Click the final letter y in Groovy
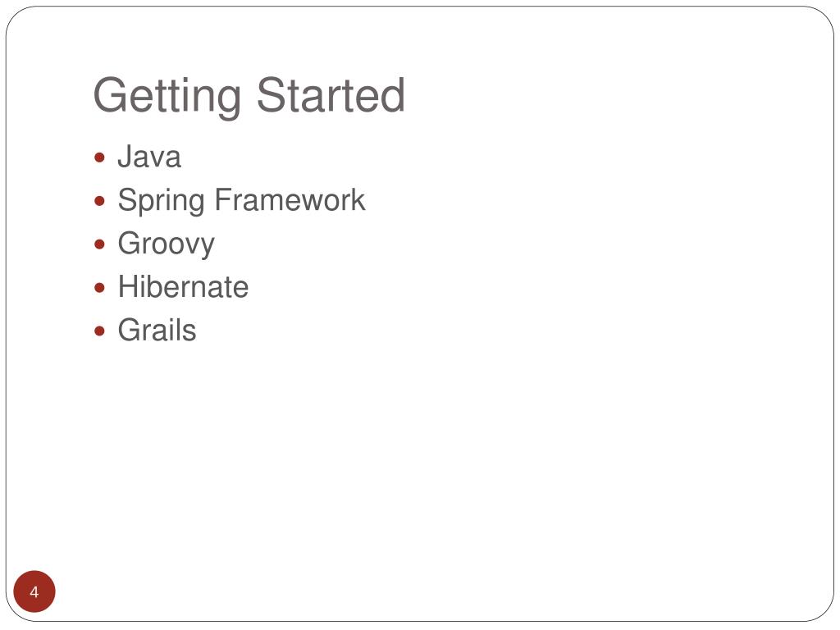Image resolution: width=840 pixels, height=630 pixels. click(207, 248)
